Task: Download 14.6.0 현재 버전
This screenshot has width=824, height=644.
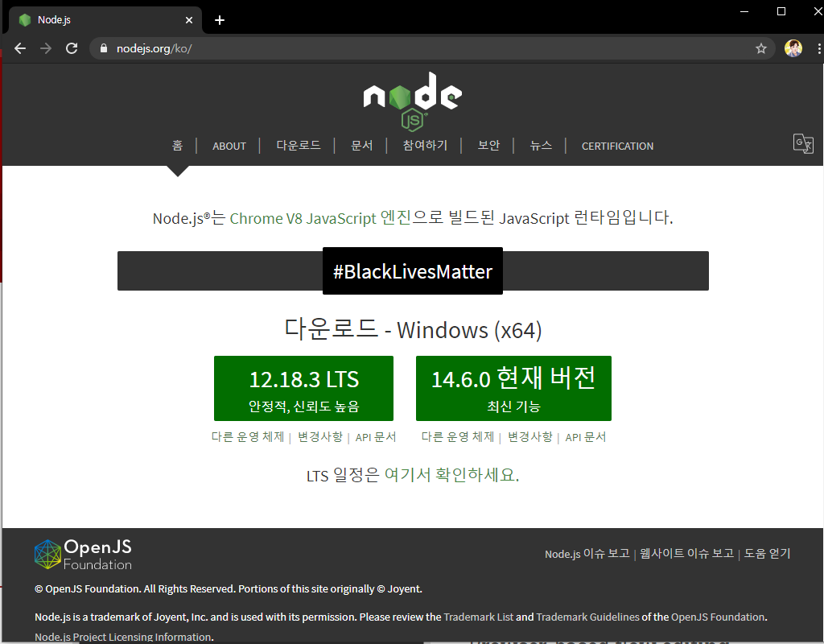Action: [x=513, y=389]
